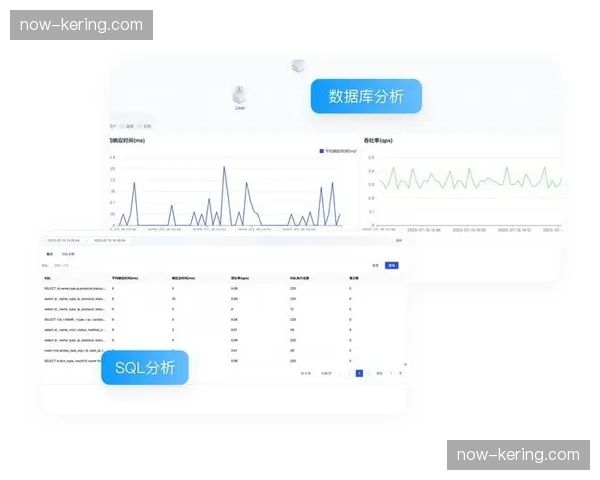600x480 pixels.
Task: Click the '72' execution count cell
Action: coord(292,309)
